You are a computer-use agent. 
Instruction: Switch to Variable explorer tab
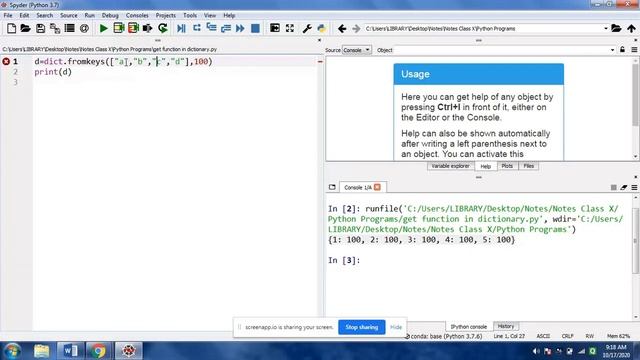(450, 166)
